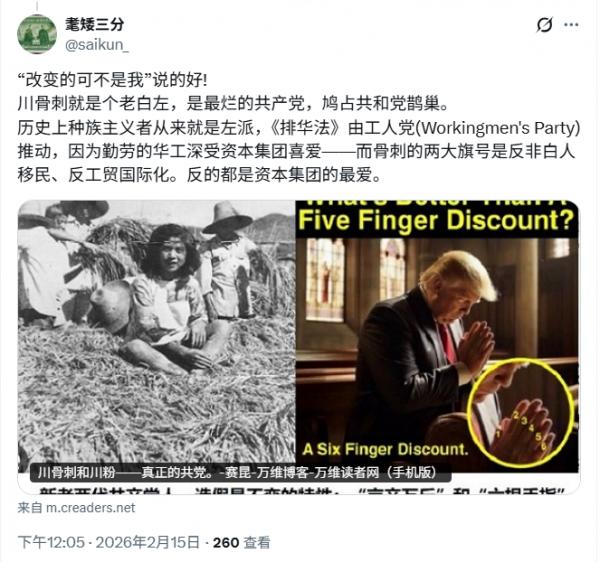Open the black-and-white farm photo
The width and height of the screenshot is (600, 562).
(157, 337)
